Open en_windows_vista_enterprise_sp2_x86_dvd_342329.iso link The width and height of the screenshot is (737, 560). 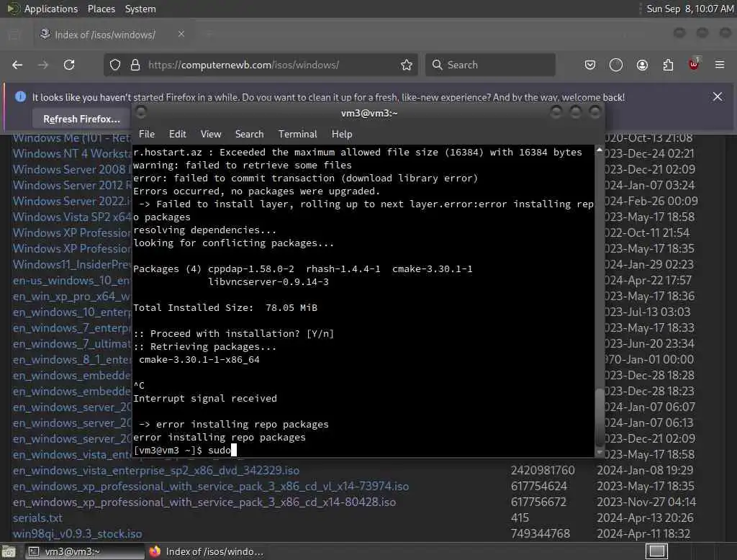(155, 470)
